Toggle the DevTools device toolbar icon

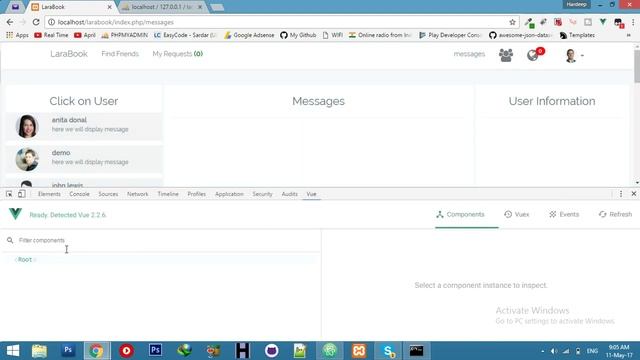click(x=21, y=194)
